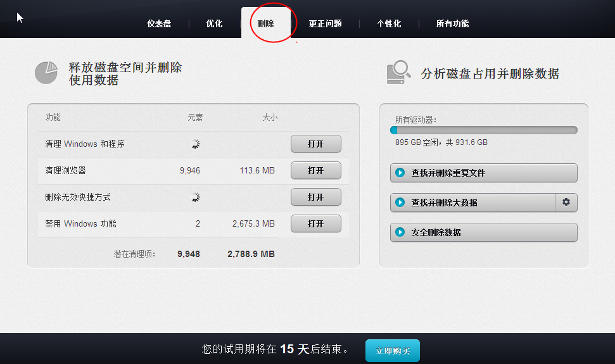Click the 895 GB 空闲 disk text

coord(441,142)
